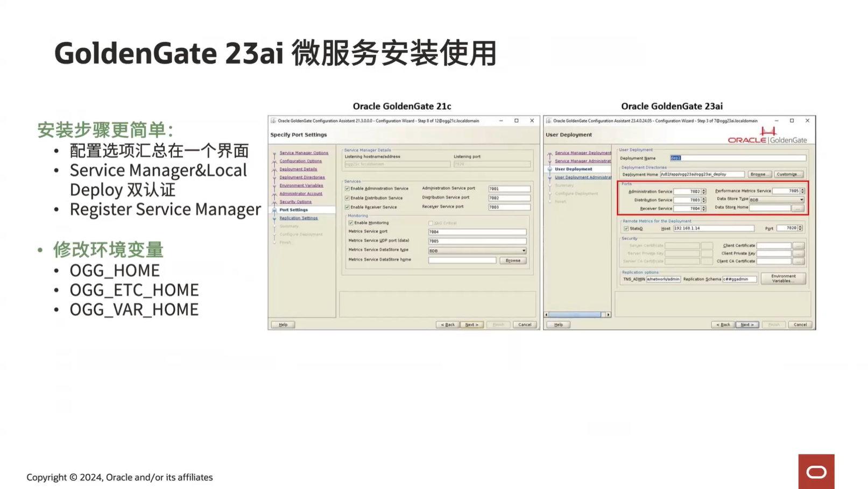The width and height of the screenshot is (868, 489).
Task: Click Administration Service port field 7001
Action: click(509, 189)
